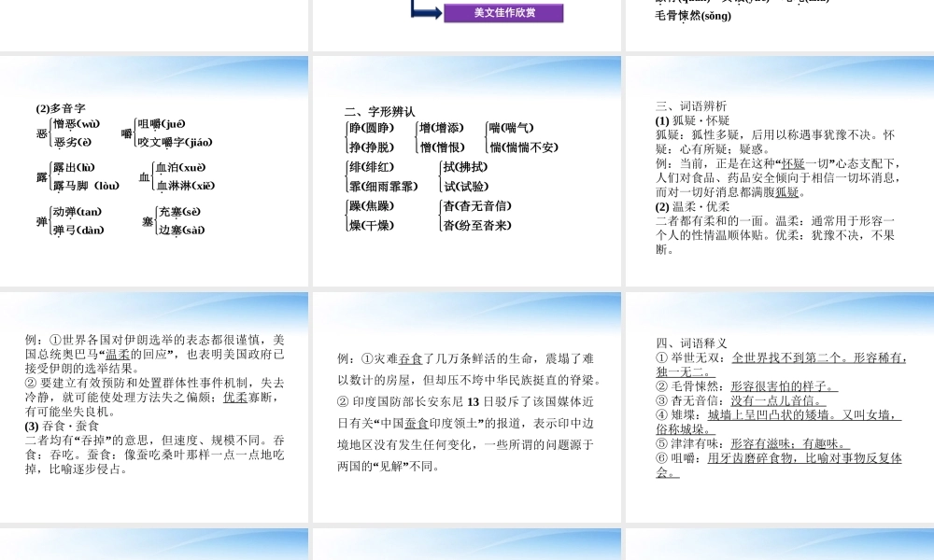
Task: Select the entry 睁(圆睁)
Action: coord(372,128)
